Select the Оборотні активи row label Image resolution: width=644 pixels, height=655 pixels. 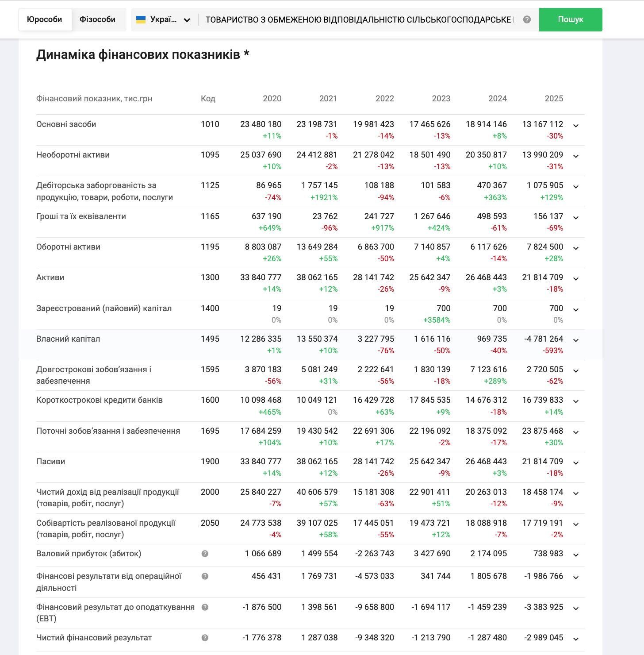click(x=69, y=247)
